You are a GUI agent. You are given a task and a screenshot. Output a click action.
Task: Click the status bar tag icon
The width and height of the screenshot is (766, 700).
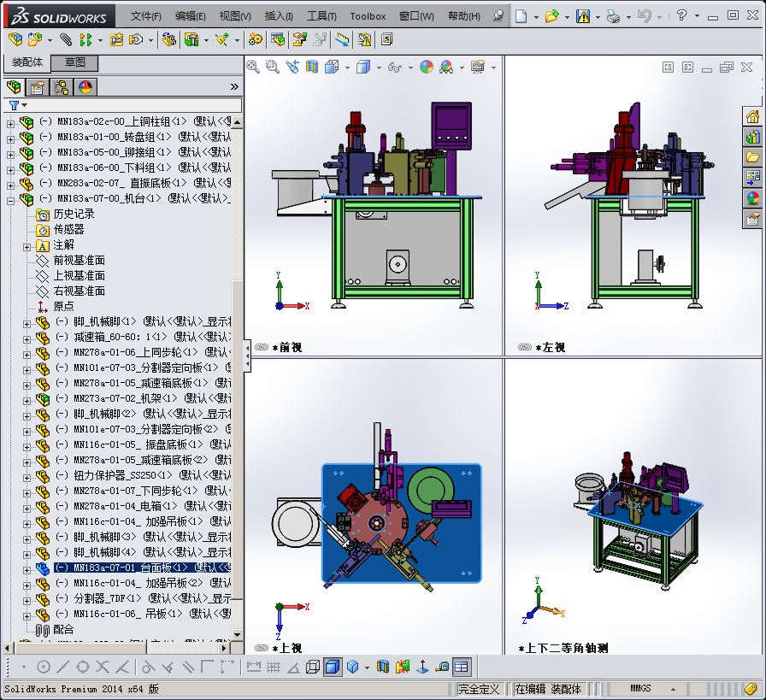point(751,689)
